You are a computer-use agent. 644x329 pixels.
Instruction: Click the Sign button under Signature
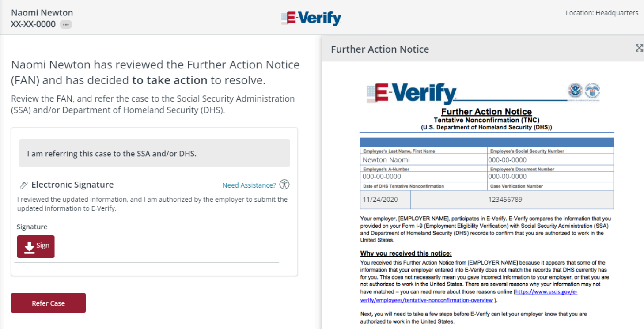(36, 246)
